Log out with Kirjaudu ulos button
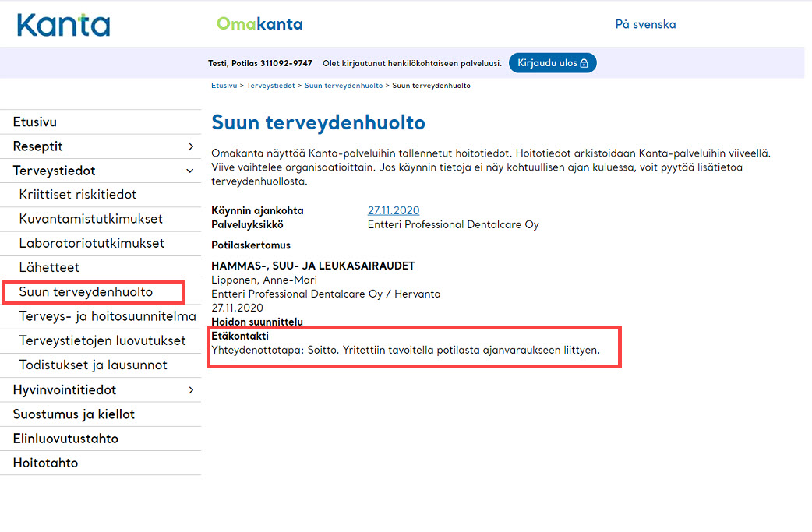The image size is (812, 532). 553,62
